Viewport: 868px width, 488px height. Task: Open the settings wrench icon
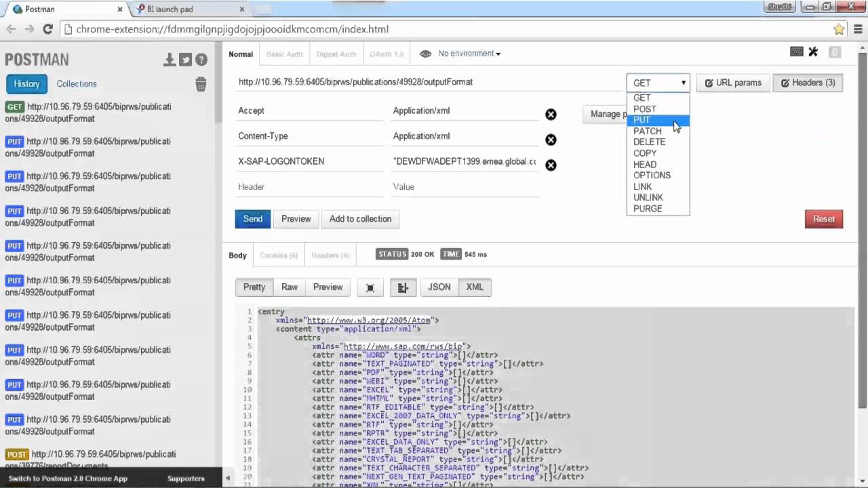coord(814,52)
